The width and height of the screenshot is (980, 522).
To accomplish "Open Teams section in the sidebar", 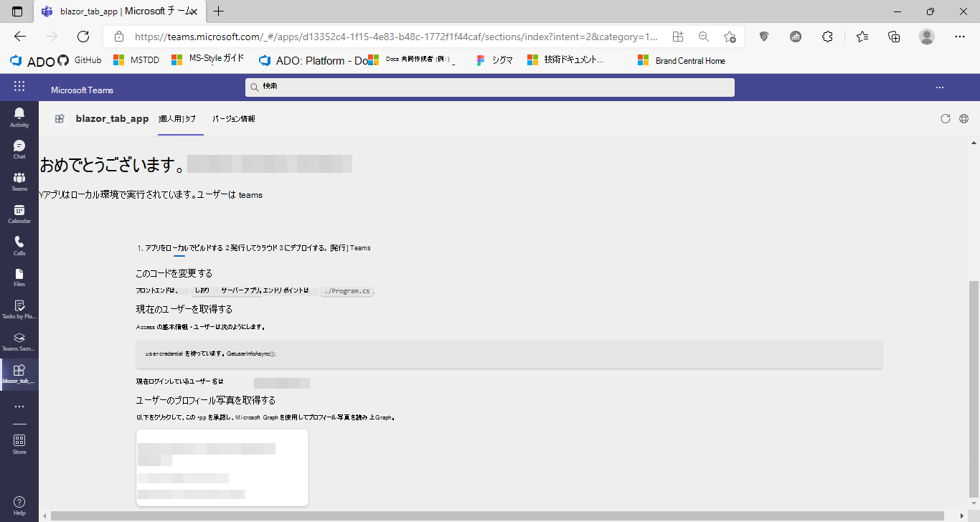I will pos(19,181).
